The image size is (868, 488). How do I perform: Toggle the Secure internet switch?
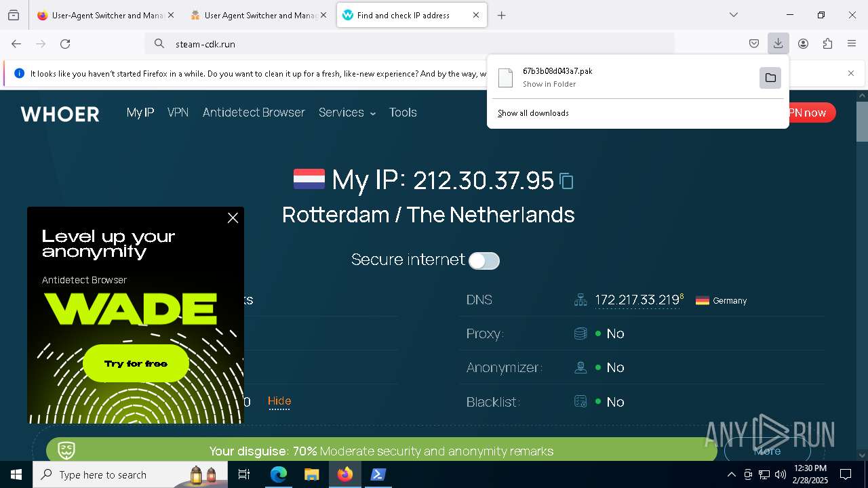click(x=484, y=261)
